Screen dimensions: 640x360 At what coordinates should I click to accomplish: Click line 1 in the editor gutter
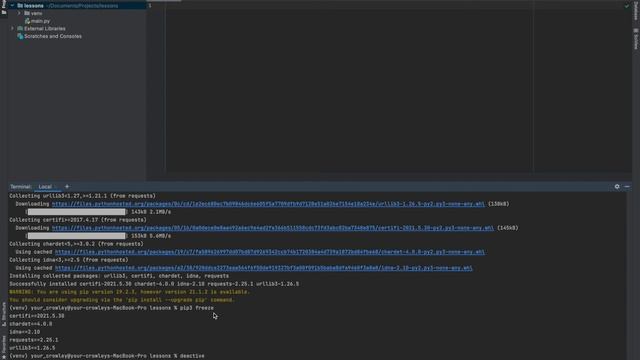pyautogui.click(x=150, y=6)
